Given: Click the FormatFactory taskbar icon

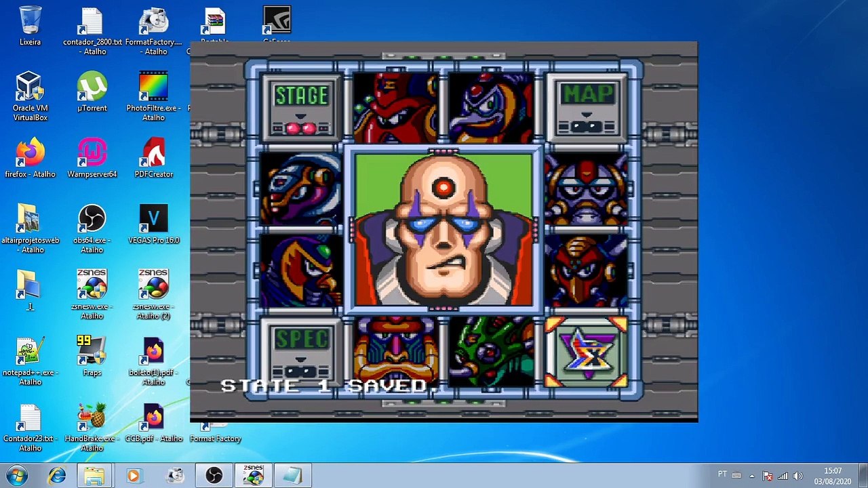Looking at the screenshot, I should 176,476.
